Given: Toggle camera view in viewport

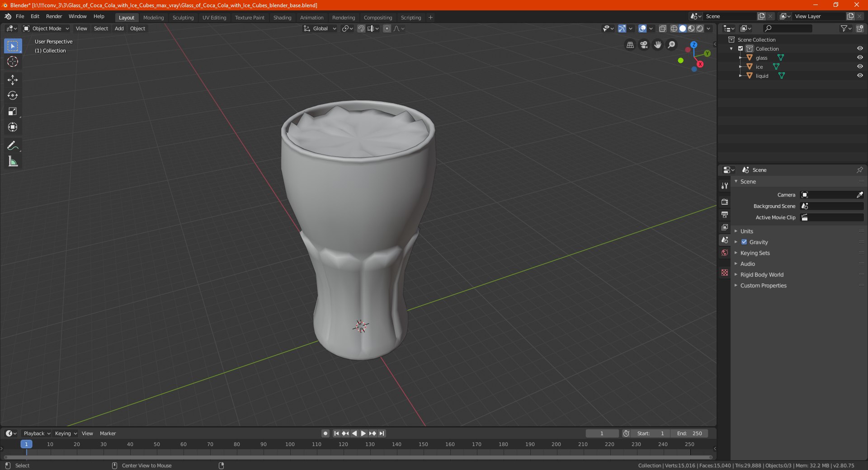Looking at the screenshot, I should [644, 45].
